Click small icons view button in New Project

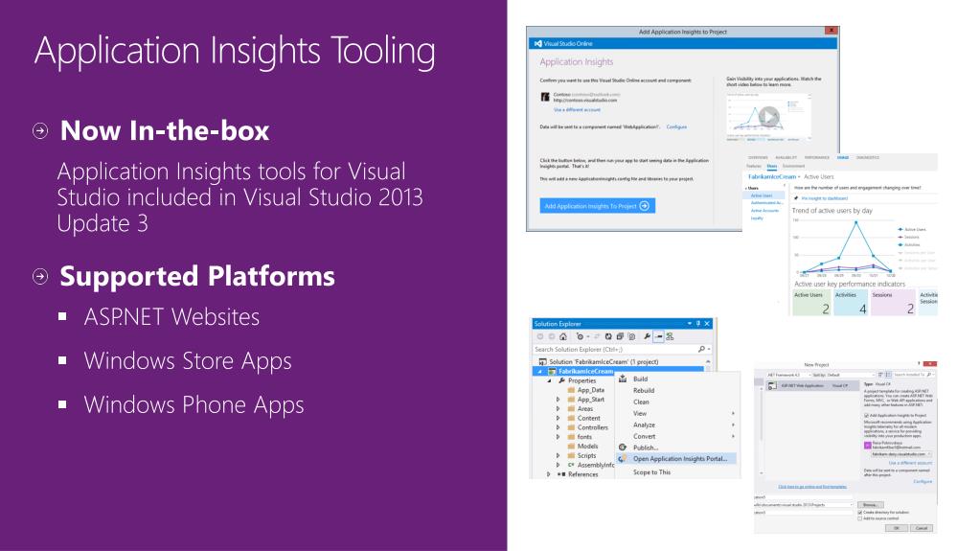[x=880, y=375]
